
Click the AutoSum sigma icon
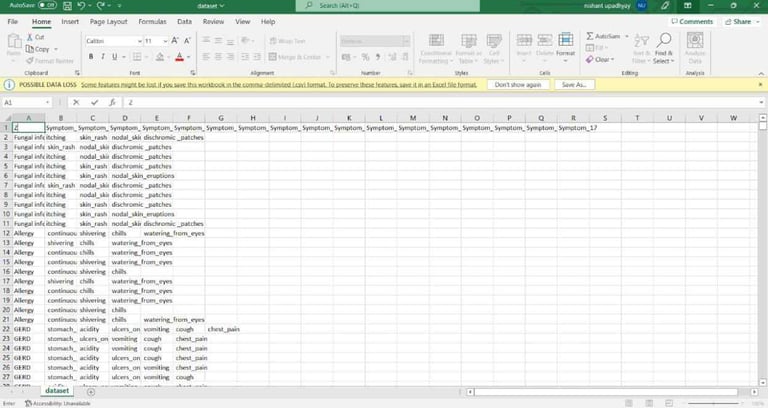coord(590,36)
